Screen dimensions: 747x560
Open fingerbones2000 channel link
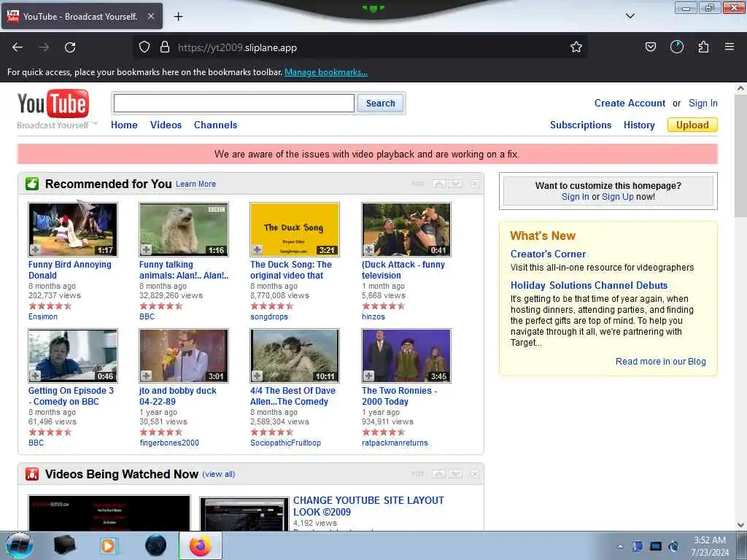(x=169, y=443)
